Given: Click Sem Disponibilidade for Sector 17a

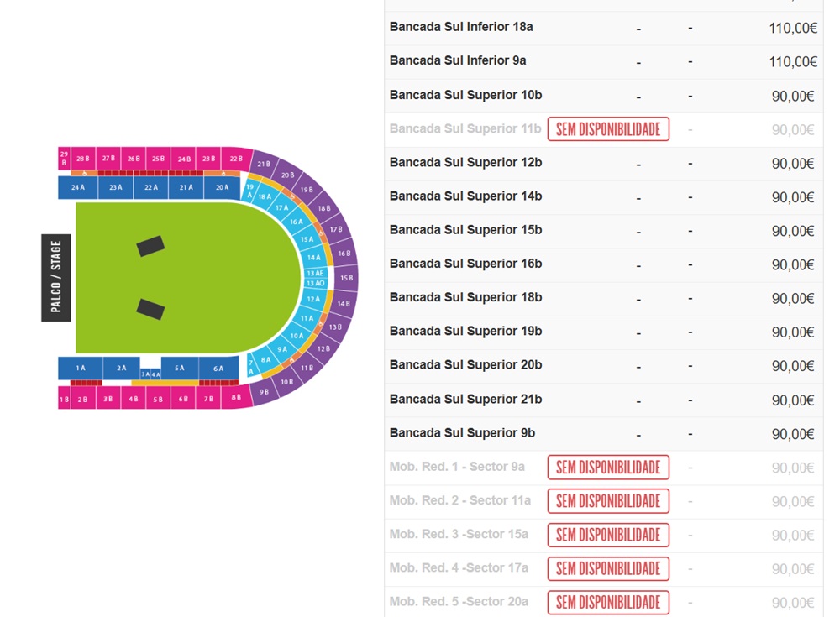Looking at the screenshot, I should [608, 569].
